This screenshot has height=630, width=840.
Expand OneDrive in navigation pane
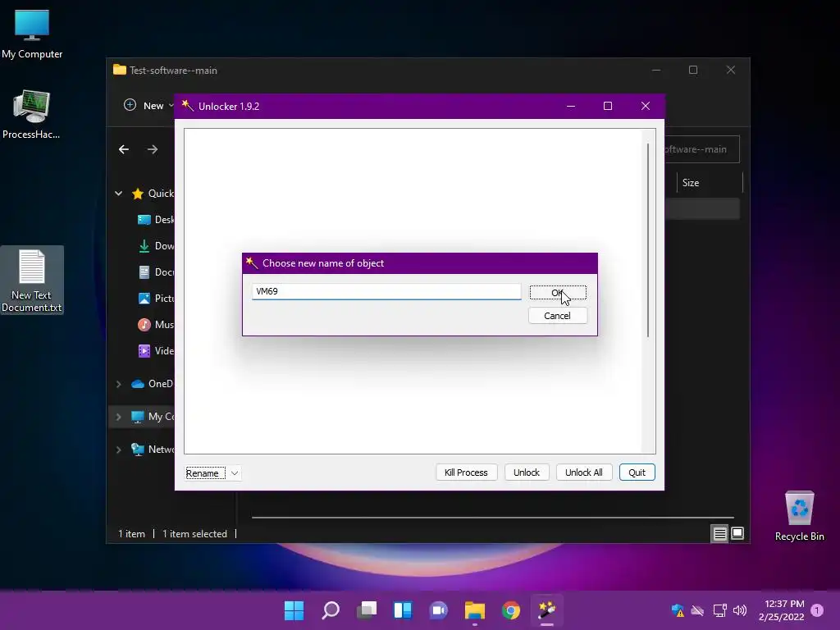pos(119,384)
